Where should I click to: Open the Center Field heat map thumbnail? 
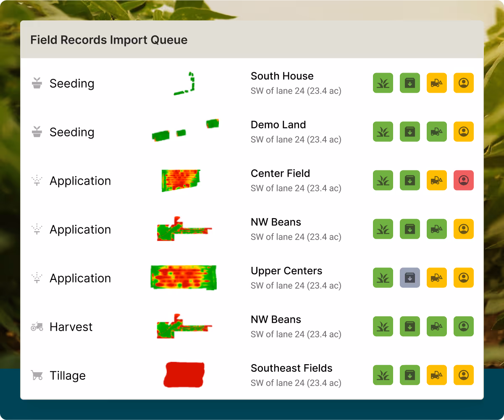click(181, 180)
